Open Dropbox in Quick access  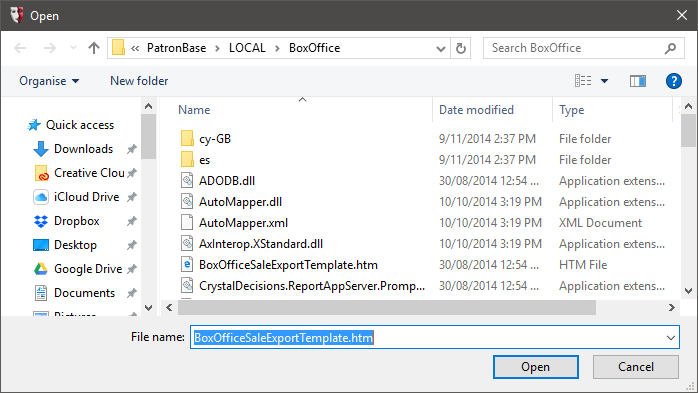pyautogui.click(x=77, y=221)
